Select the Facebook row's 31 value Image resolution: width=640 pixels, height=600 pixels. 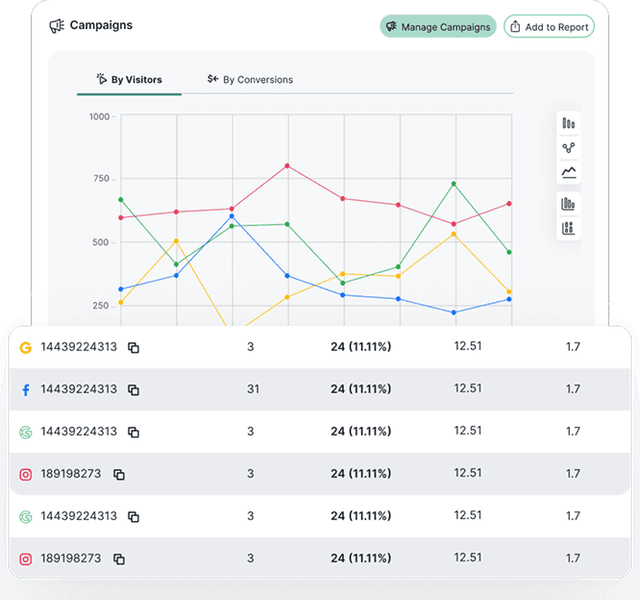tap(252, 389)
